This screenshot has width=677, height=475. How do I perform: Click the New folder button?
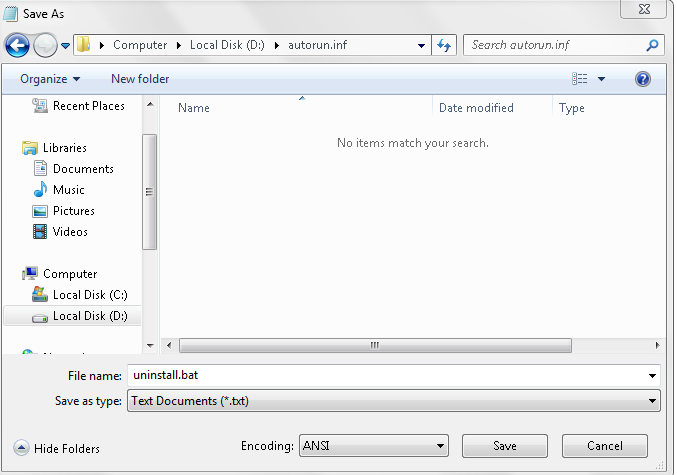coord(140,79)
